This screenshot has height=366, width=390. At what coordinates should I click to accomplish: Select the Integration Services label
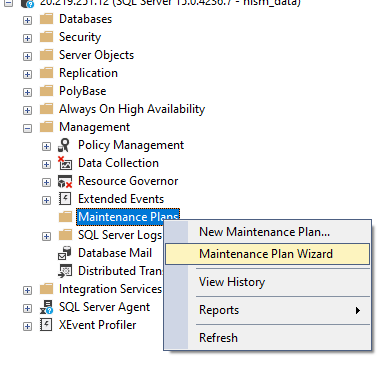[110, 289]
